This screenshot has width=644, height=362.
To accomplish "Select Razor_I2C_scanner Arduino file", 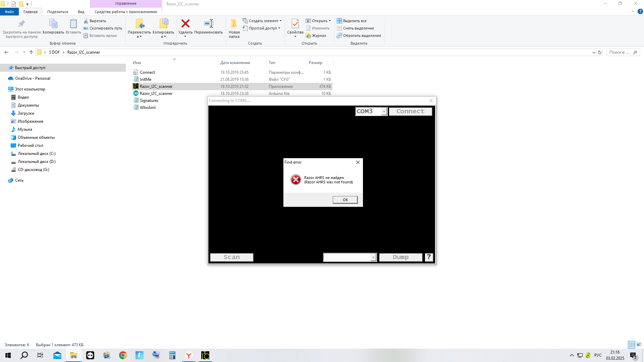I will [x=156, y=94].
